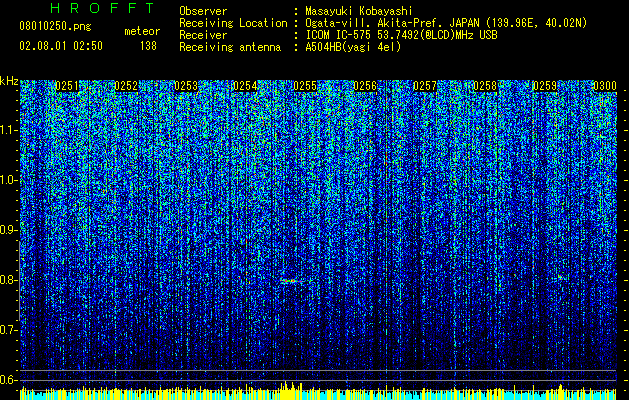The height and width of the screenshot is (400, 629).
Task: Click the 0253 time marker
Action: tap(186, 86)
